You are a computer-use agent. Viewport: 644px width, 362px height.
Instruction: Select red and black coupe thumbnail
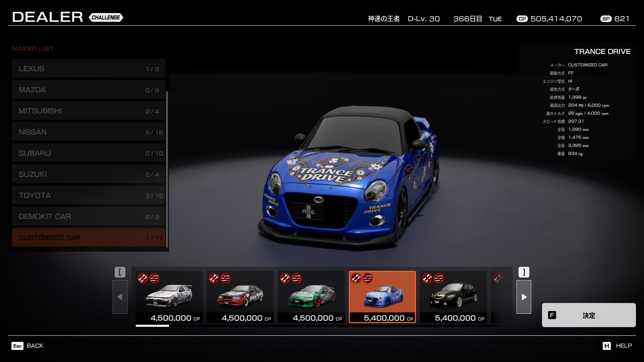[240, 296]
